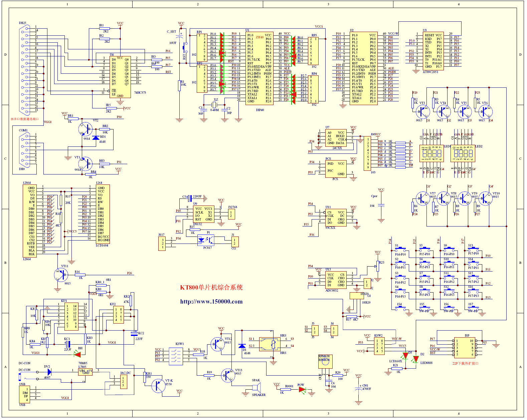Image resolution: width=527 pixels, height=420 pixels.
Task: Click the LED8888 D2 red LED
Action: [x=415, y=359]
